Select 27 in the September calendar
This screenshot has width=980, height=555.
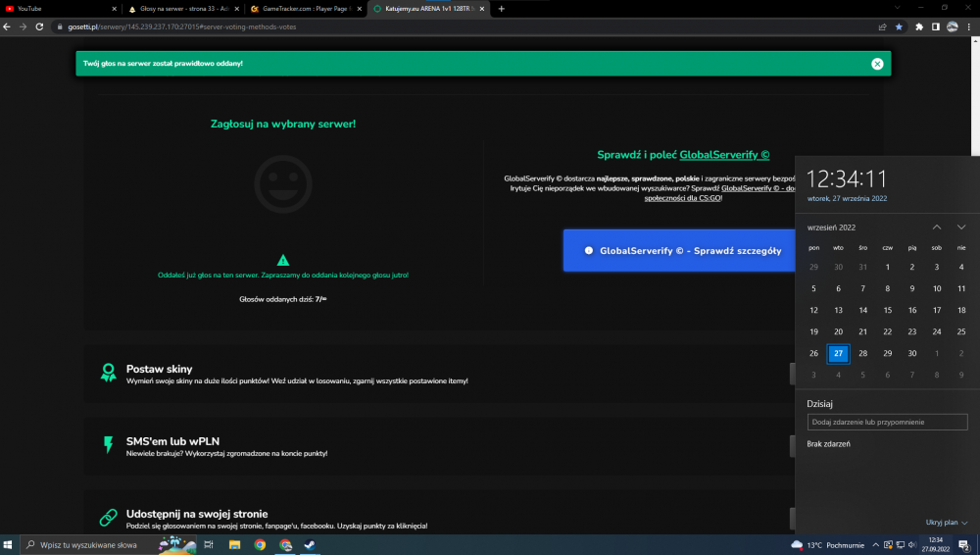pos(838,353)
